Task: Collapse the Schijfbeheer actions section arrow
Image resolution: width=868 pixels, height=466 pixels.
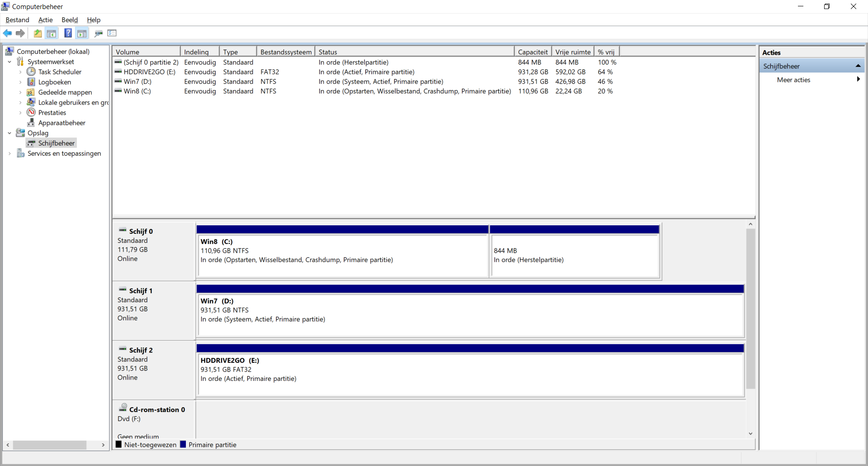Action: pyautogui.click(x=858, y=66)
